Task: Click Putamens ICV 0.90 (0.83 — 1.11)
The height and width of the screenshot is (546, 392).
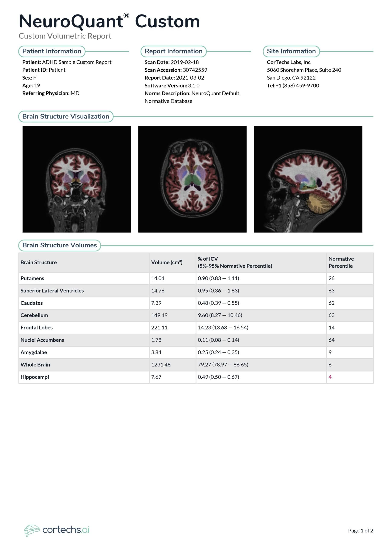Action: click(218, 278)
